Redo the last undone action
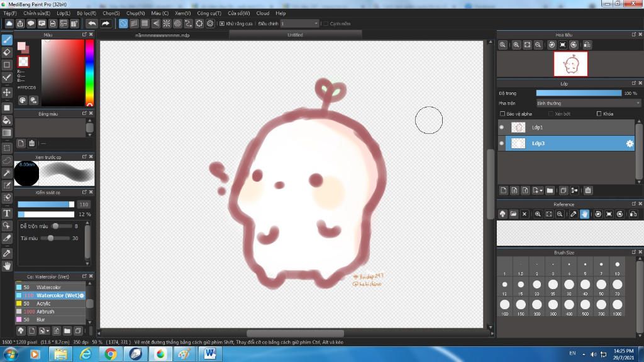This screenshot has width=644, height=362. 106,23
